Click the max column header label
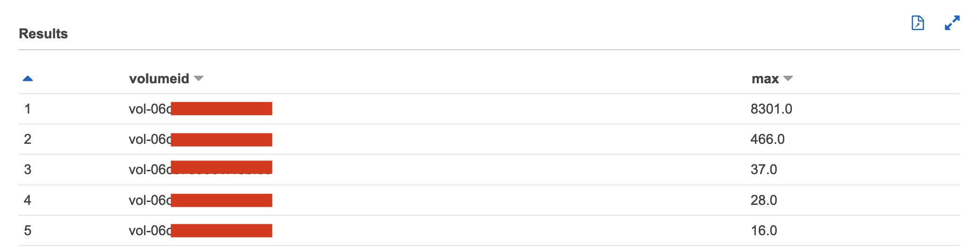This screenshot has height=247, width=980. point(765,79)
